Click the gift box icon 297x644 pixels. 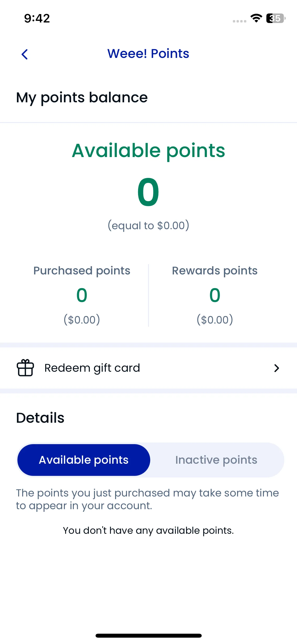pyautogui.click(x=25, y=368)
